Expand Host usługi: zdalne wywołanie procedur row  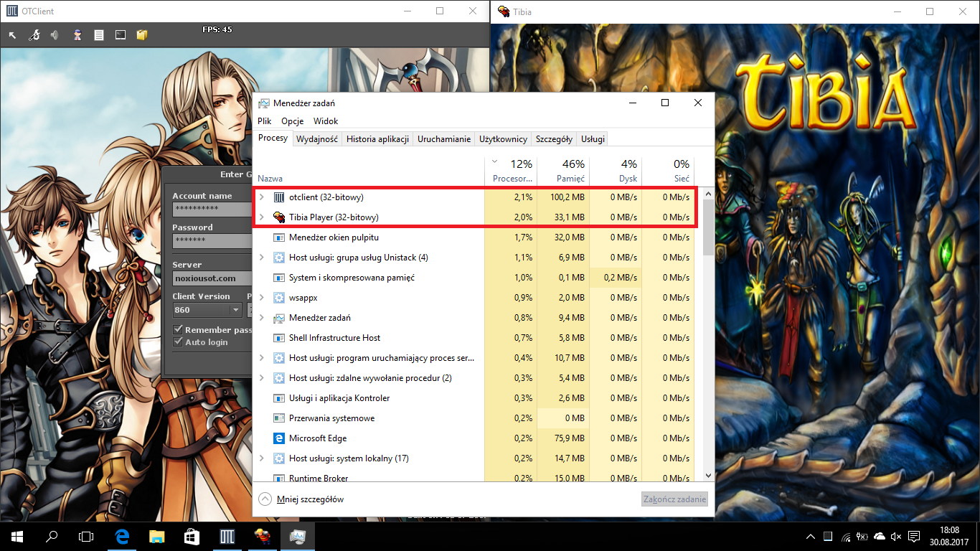(x=262, y=378)
